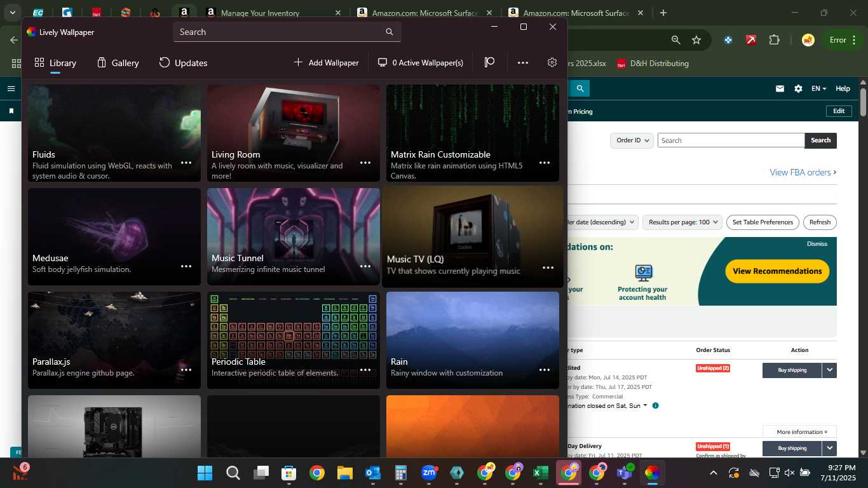868x488 pixels.
Task: Click Help in the Amazon Seller header
Action: click(843, 89)
